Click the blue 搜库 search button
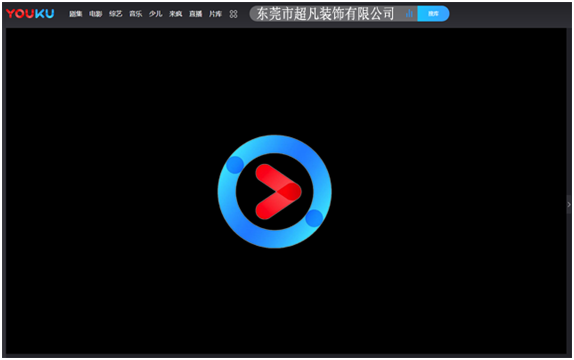Viewport: 574px width, 360px height. coord(433,14)
